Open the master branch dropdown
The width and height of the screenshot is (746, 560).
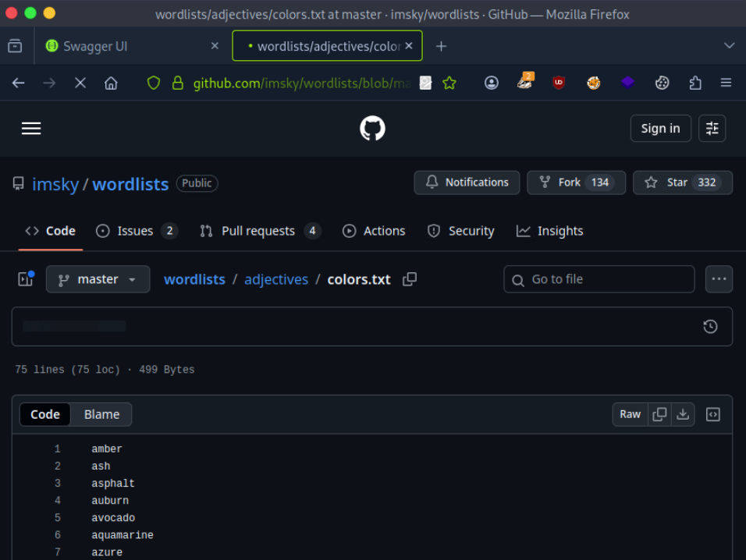click(98, 279)
